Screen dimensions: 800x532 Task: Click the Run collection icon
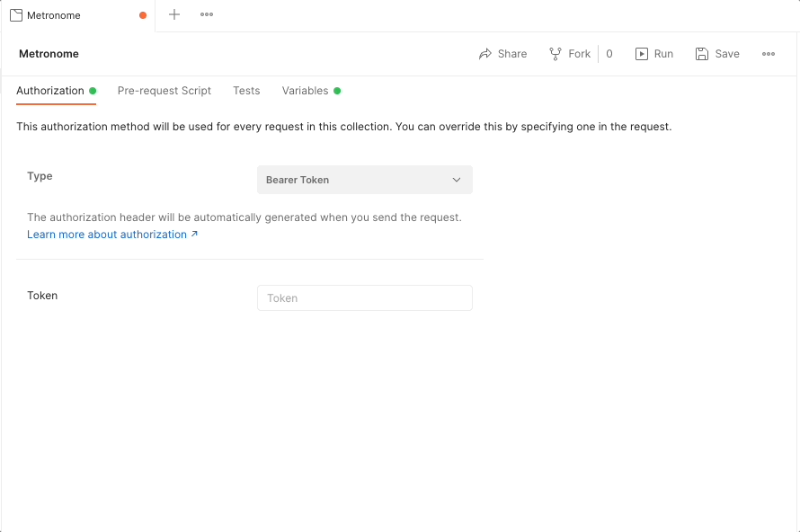tap(640, 53)
